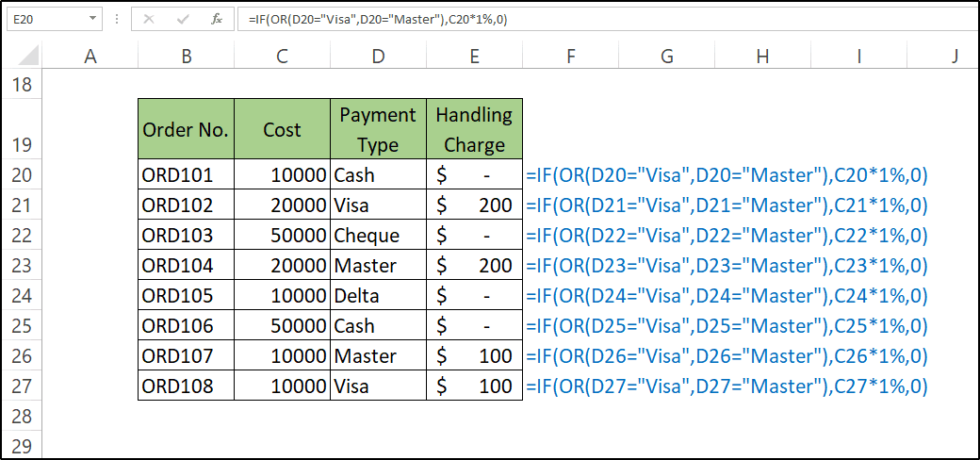Screen dimensions: 980x460
Task: Select the Cheque payment type cell
Action: click(x=378, y=235)
